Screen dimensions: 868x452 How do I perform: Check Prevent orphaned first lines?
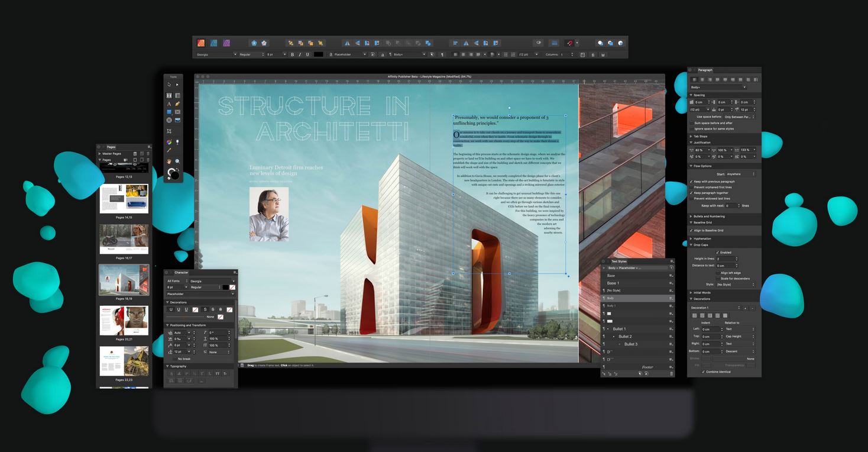coord(691,187)
